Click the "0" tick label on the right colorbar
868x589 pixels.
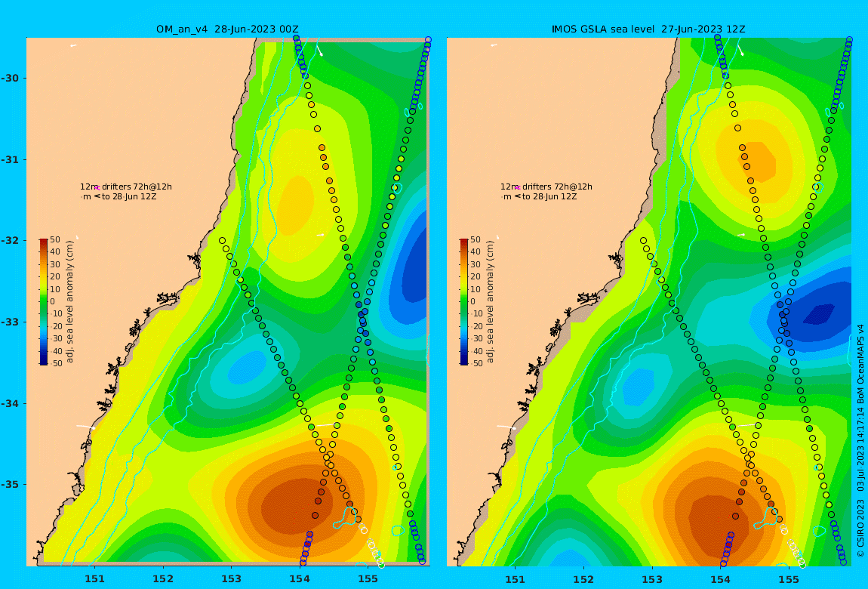[x=472, y=302]
